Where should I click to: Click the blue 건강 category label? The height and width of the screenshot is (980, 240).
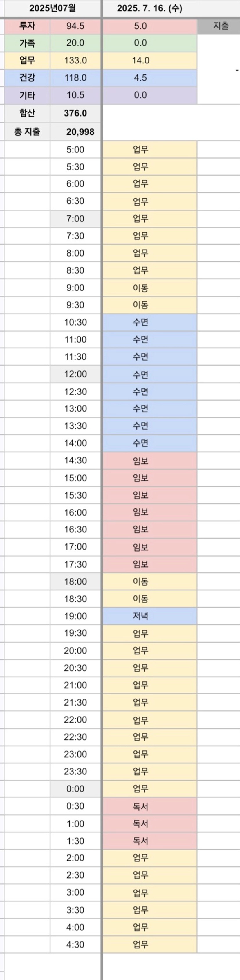click(27, 78)
